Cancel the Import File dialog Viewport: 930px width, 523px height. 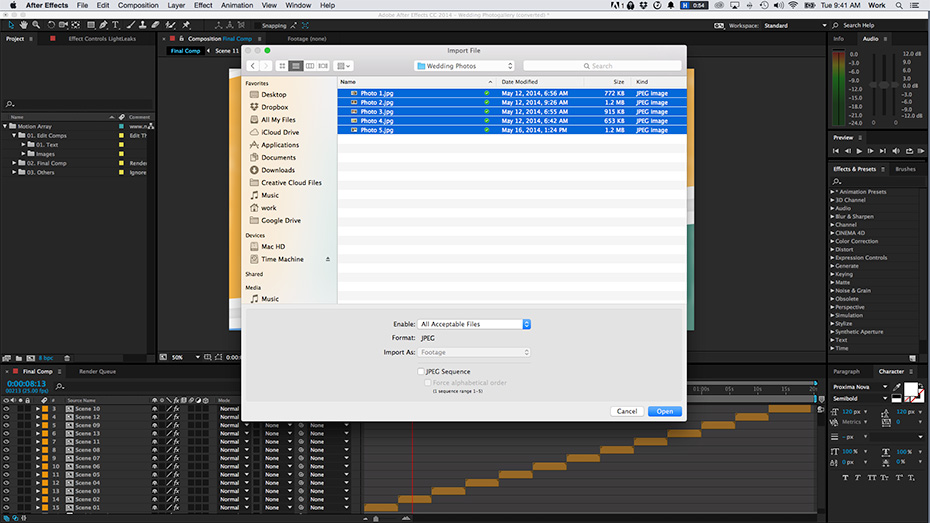[627, 411]
